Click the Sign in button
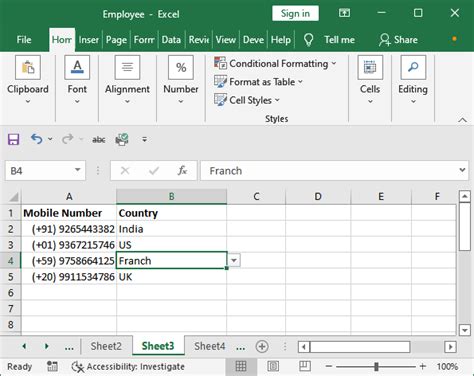The height and width of the screenshot is (376, 474). (295, 14)
